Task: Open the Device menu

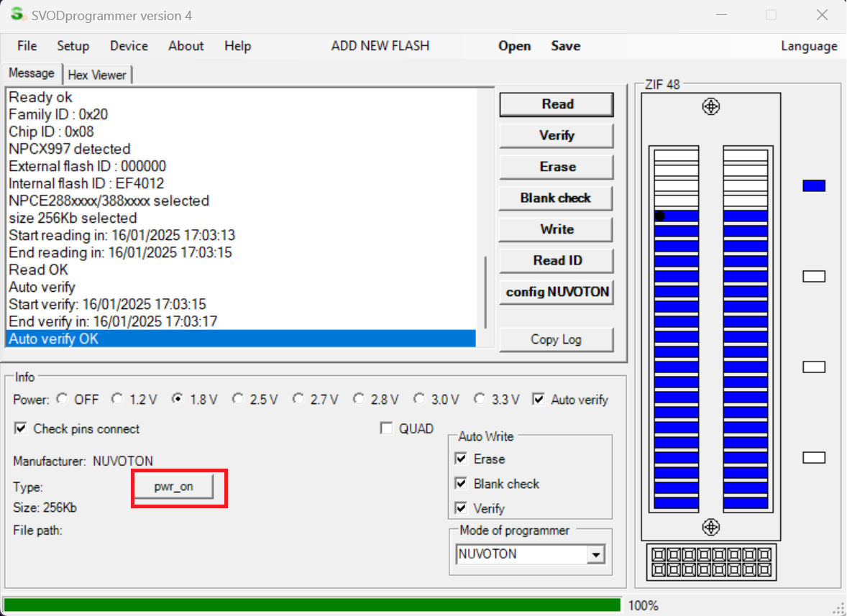Action: pyautogui.click(x=129, y=46)
